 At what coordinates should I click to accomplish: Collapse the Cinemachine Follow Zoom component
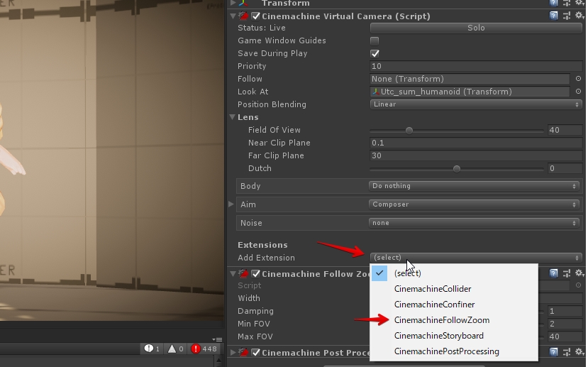click(233, 273)
